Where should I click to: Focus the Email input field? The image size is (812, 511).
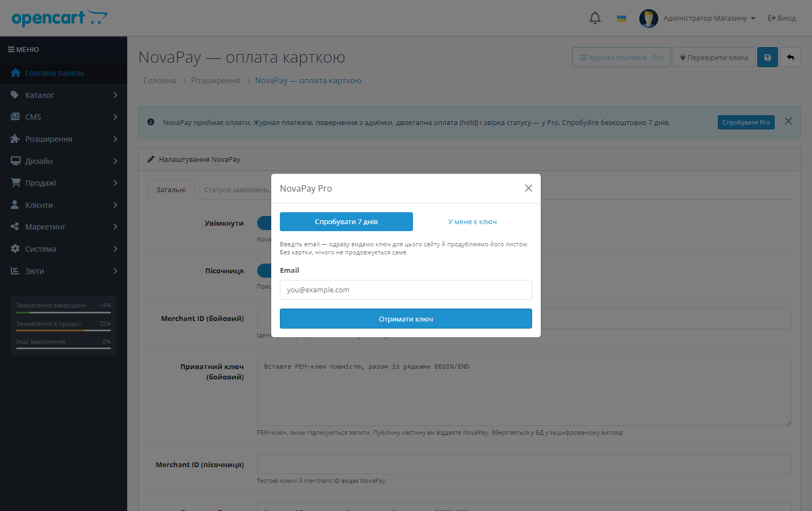coord(406,290)
